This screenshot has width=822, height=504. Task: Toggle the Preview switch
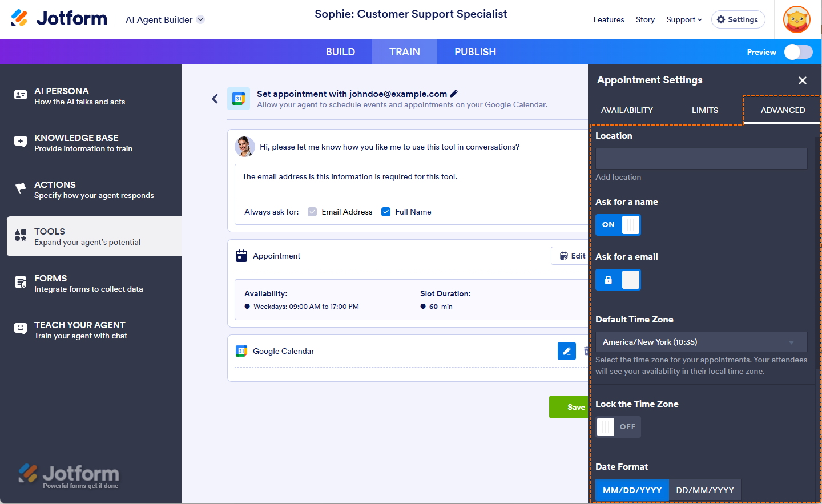tap(798, 52)
